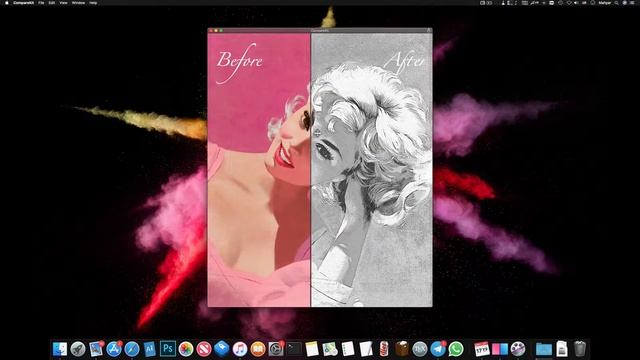Open blue folder stack in dock
The width and height of the screenshot is (640, 360).
click(544, 349)
